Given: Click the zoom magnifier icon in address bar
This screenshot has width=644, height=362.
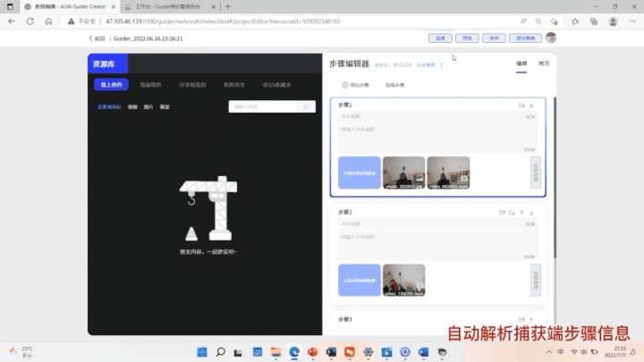Looking at the screenshot, I should [x=538, y=21].
